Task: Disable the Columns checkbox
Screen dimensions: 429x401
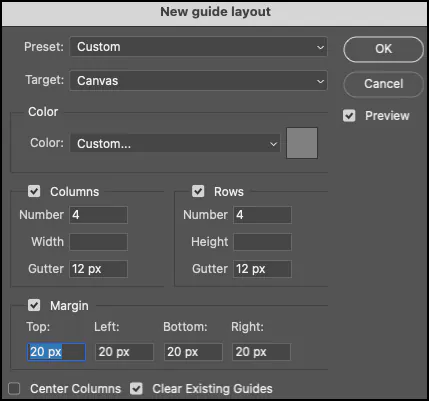Action: (x=34, y=191)
